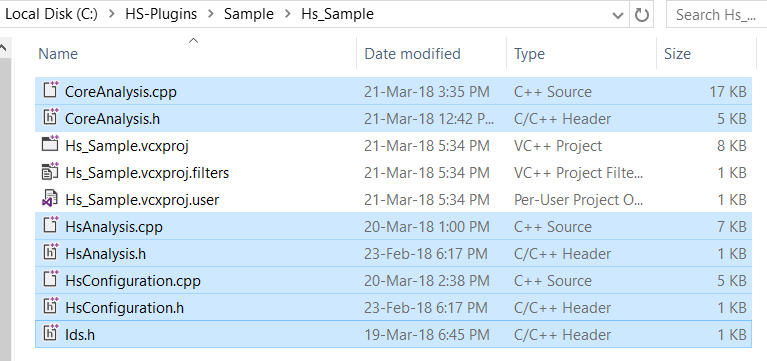This screenshot has height=361, width=767.
Task: Click date 21-Mar-18 3:35 PM
Action: tap(427, 92)
